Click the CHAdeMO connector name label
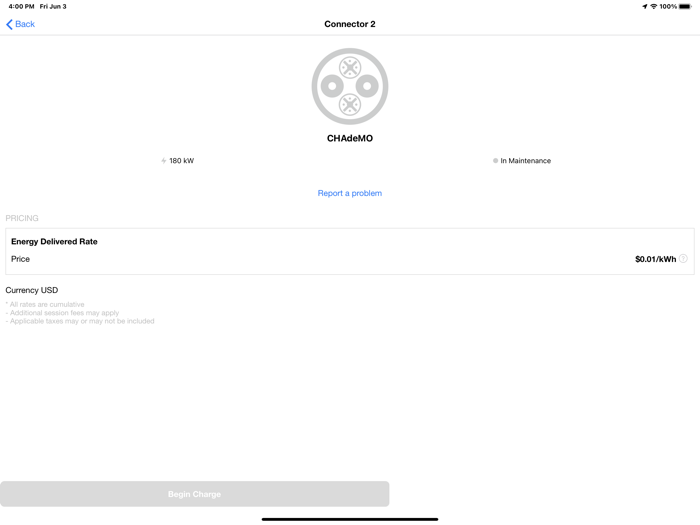The height and width of the screenshot is (525, 700). pos(350,138)
